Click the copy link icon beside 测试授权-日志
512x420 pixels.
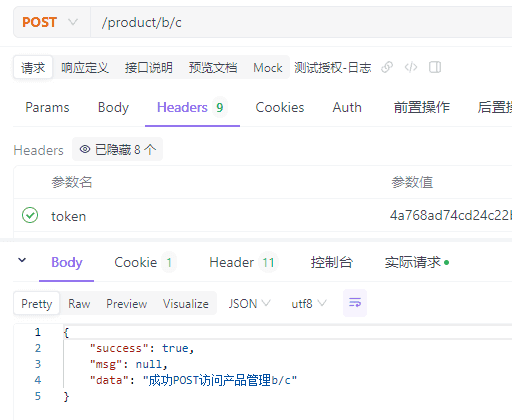[x=387, y=67]
